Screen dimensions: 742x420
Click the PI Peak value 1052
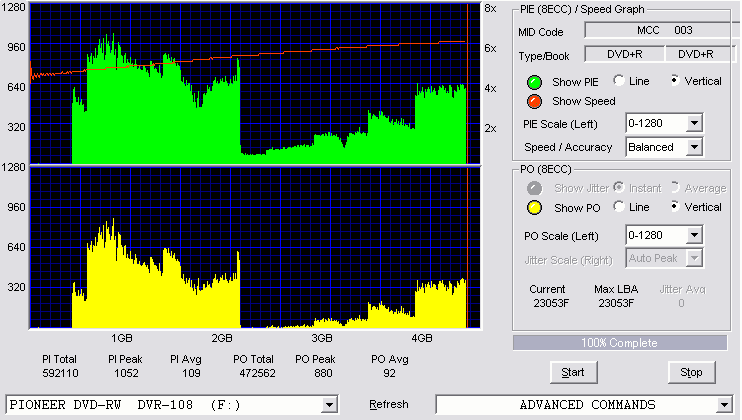[126, 373]
